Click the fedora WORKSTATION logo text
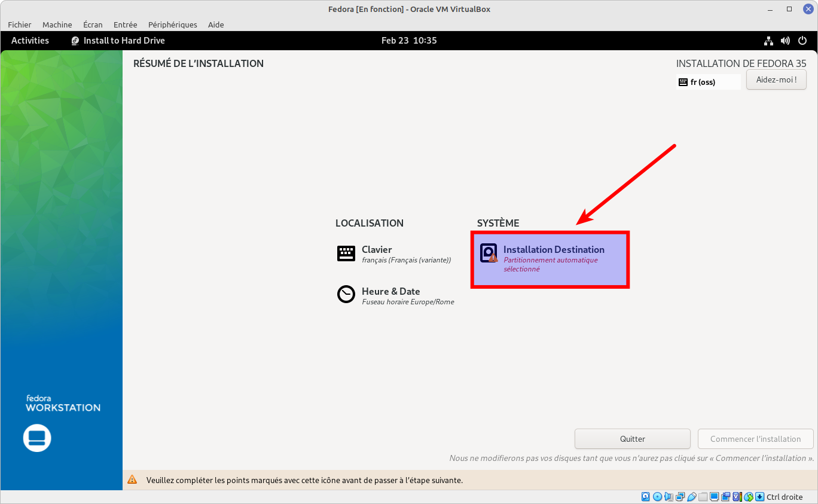 pyautogui.click(x=63, y=404)
